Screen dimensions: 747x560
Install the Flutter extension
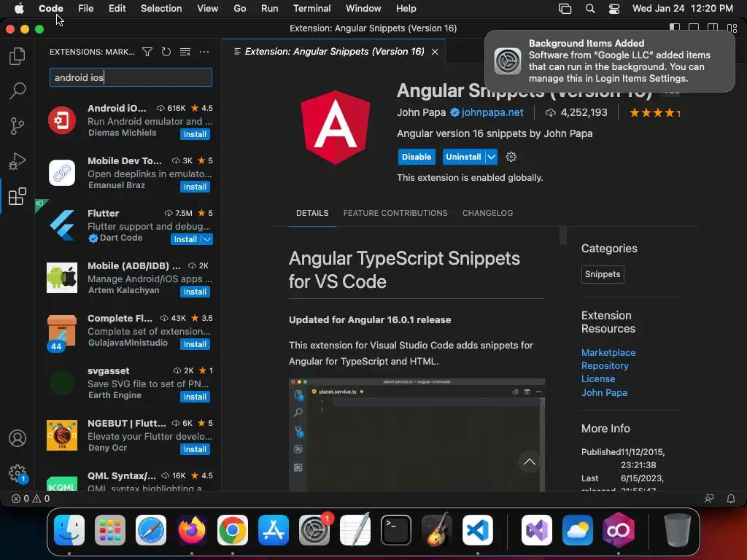[x=185, y=239]
